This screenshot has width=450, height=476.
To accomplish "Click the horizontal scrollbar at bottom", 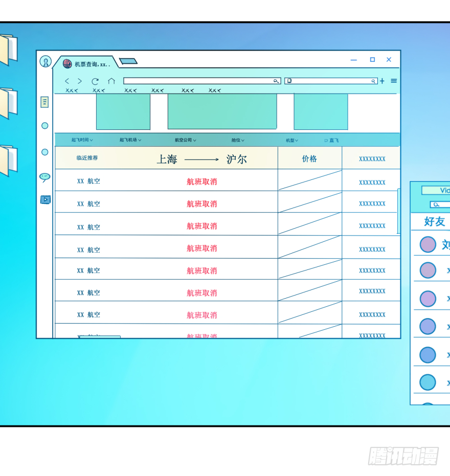I will 100,337.
